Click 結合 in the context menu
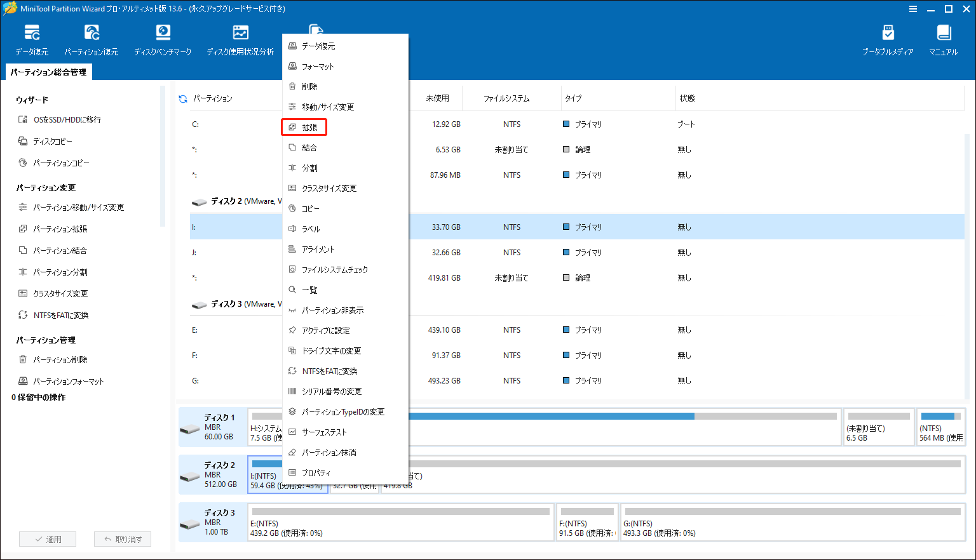Image resolution: width=976 pixels, height=560 pixels. (x=345, y=147)
